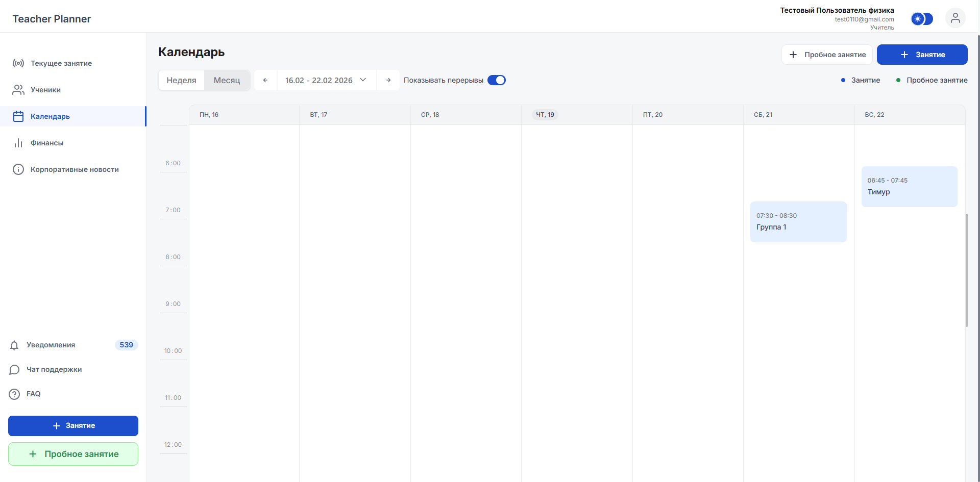Go to next week with right arrow
980x482 pixels.
click(388, 80)
